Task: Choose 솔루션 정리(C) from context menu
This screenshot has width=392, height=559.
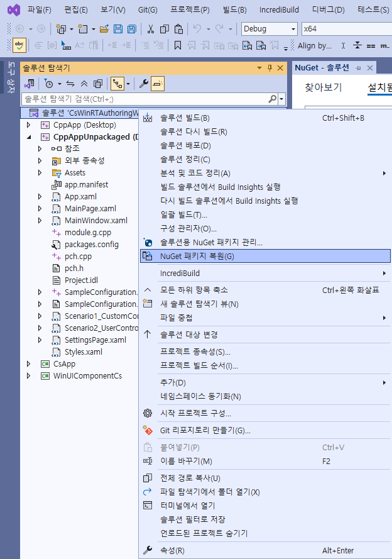Action: tap(265, 159)
